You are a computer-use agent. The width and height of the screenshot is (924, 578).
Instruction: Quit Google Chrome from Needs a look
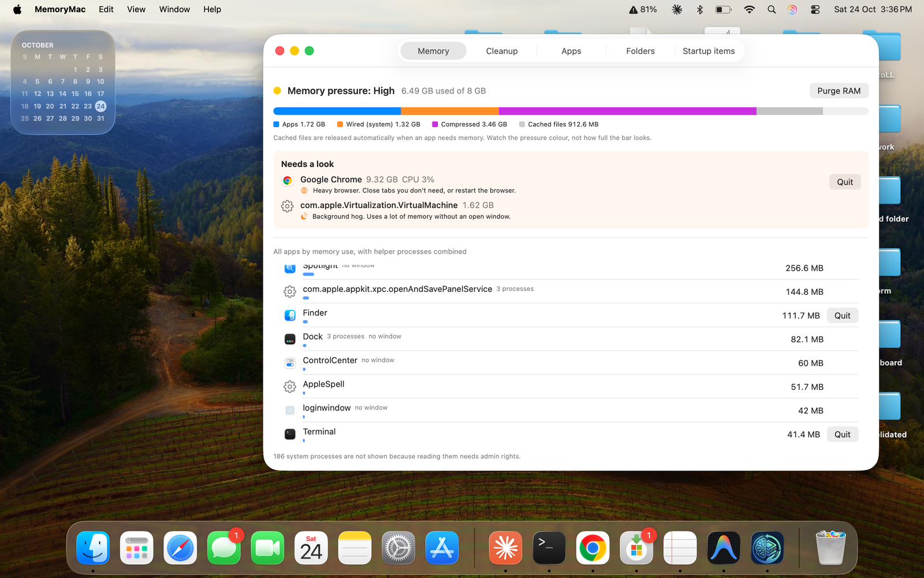[845, 182]
